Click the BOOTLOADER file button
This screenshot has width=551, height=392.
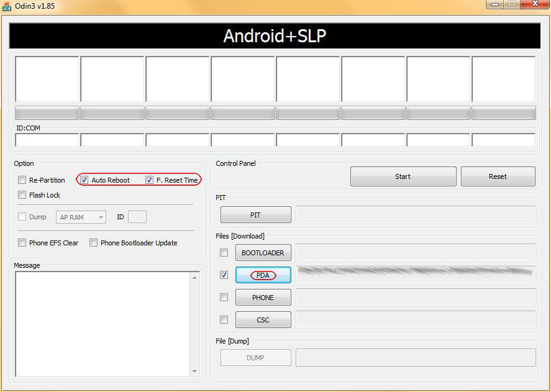(263, 253)
